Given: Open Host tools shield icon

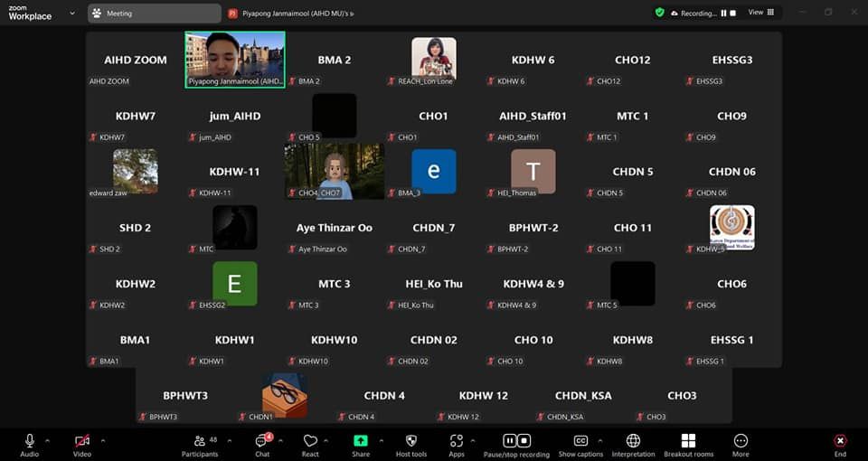Looking at the screenshot, I should [x=411, y=442].
